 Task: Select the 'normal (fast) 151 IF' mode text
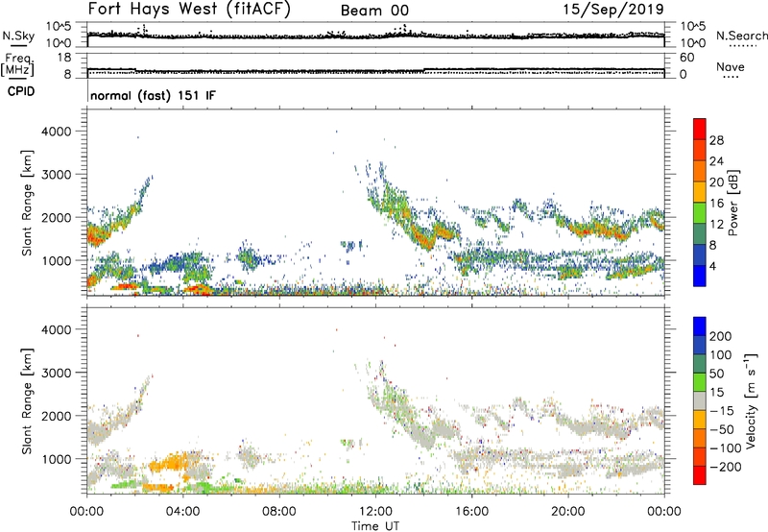point(153,95)
